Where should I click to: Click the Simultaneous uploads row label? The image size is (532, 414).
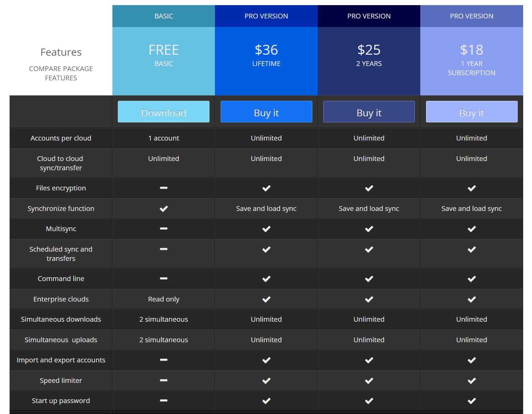[x=61, y=340]
